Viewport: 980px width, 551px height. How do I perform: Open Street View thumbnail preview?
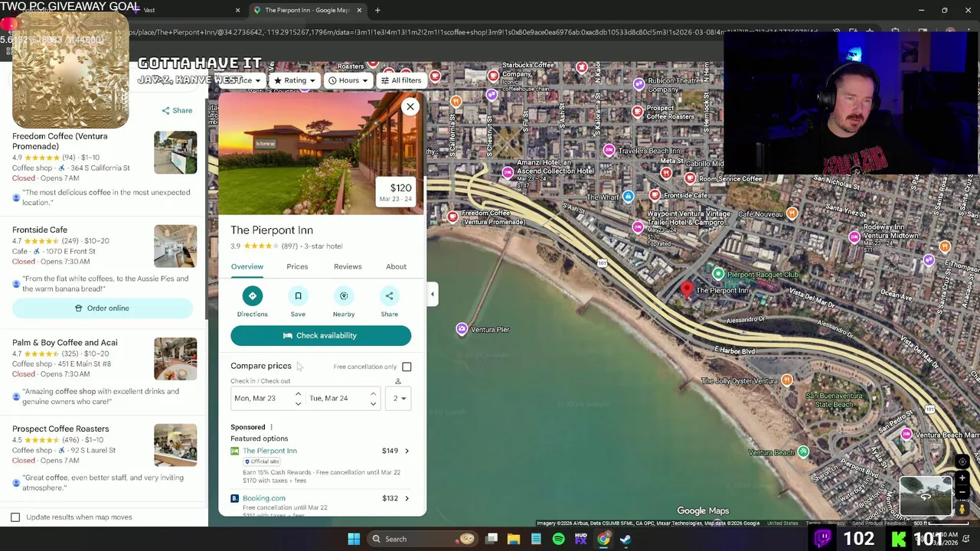[926, 496]
